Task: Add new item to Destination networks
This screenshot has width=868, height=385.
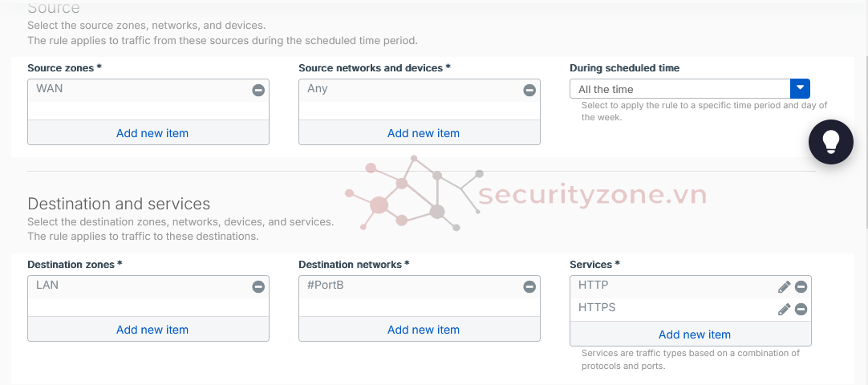Action: [x=424, y=329]
